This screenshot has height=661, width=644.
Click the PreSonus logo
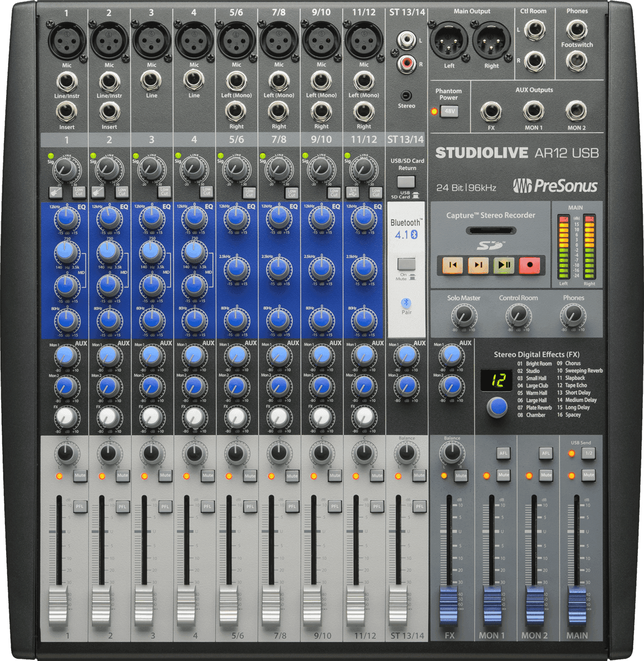555,186
